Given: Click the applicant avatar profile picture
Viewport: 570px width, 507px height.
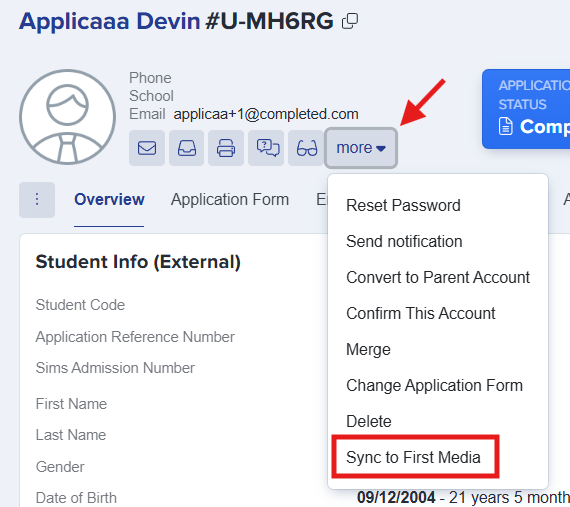Looking at the screenshot, I should pyautogui.click(x=68, y=117).
